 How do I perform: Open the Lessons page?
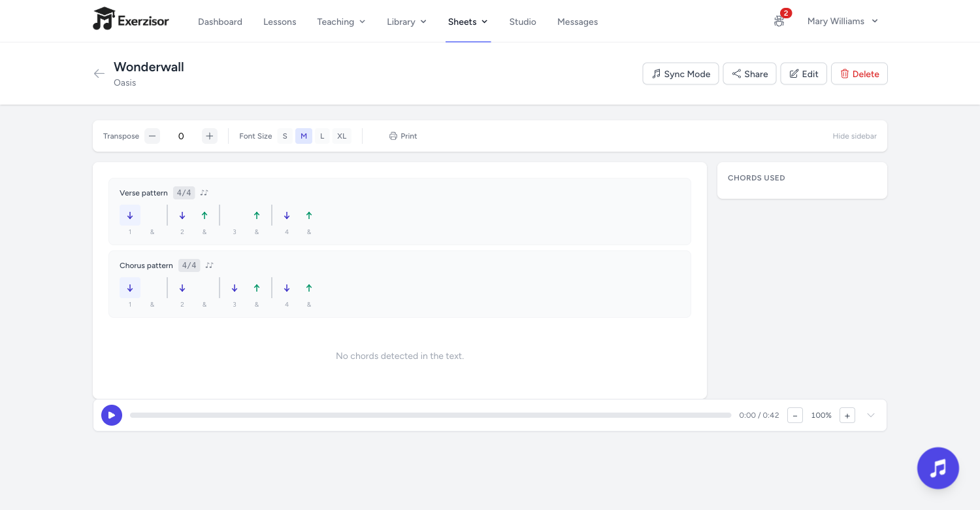pos(280,22)
